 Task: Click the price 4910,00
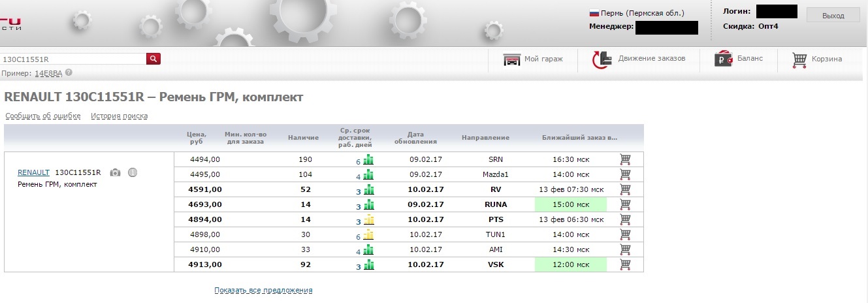point(205,249)
